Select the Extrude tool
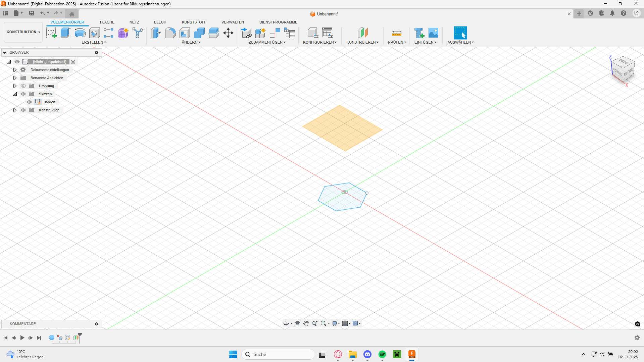 click(x=65, y=33)
